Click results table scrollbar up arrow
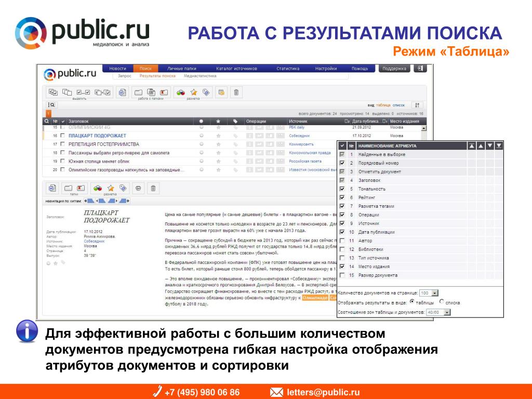 coord(423,129)
